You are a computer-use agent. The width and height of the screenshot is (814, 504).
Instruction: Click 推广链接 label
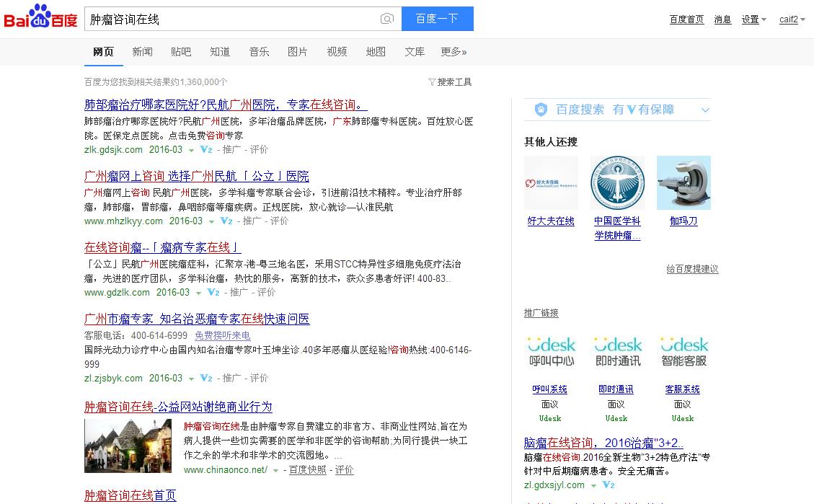click(541, 313)
